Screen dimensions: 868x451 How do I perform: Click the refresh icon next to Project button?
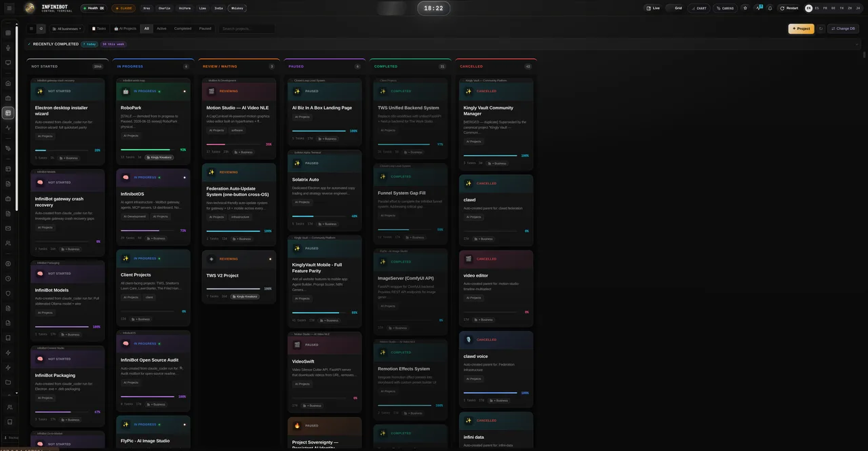(x=821, y=28)
